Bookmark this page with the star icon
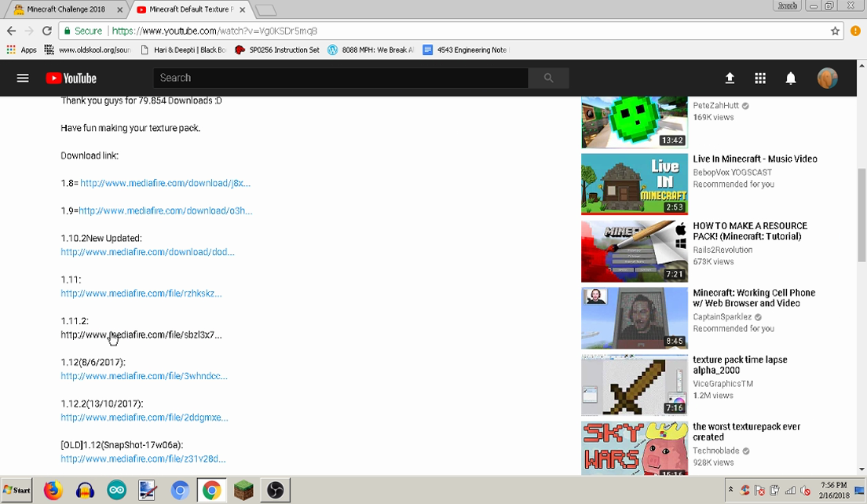Screen dimensions: 867x504 click(x=835, y=31)
